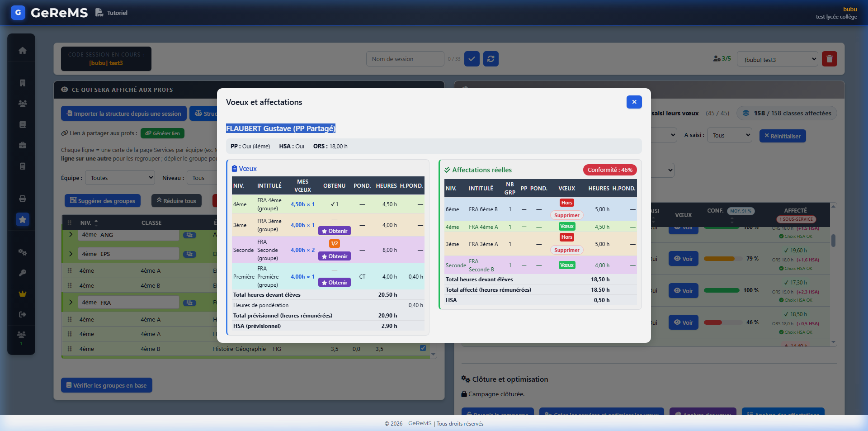
Task: Delete session with the red trash button
Action: click(x=830, y=59)
